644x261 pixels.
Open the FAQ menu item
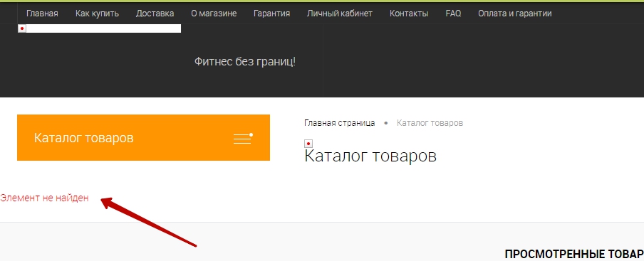click(453, 14)
